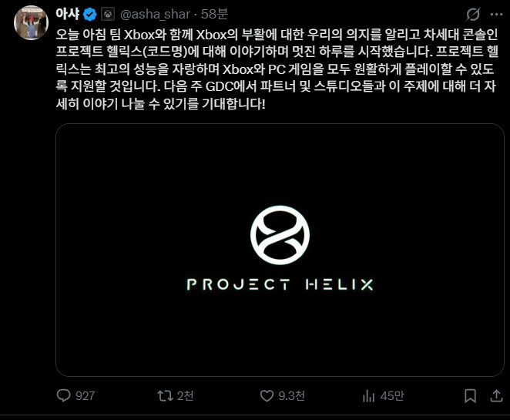This screenshot has height=420, width=510.
Task: Click the blue verified badge next to 아샤
Action: pyautogui.click(x=90, y=15)
